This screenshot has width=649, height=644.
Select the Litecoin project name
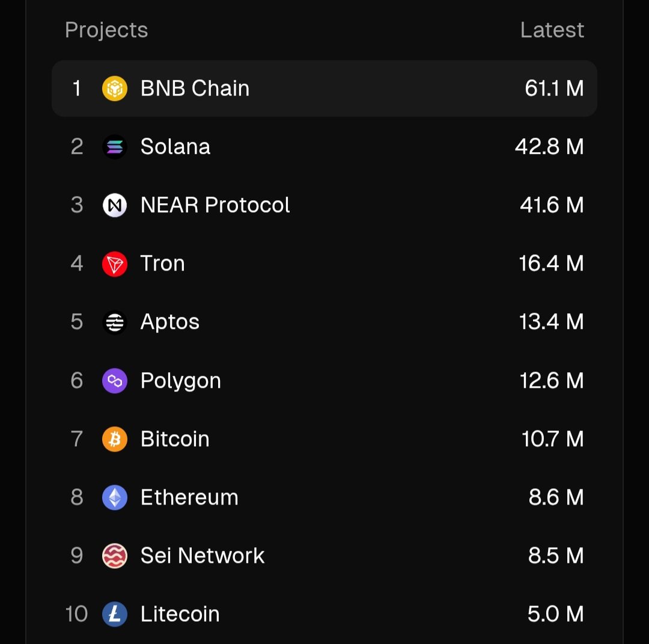[x=180, y=614]
